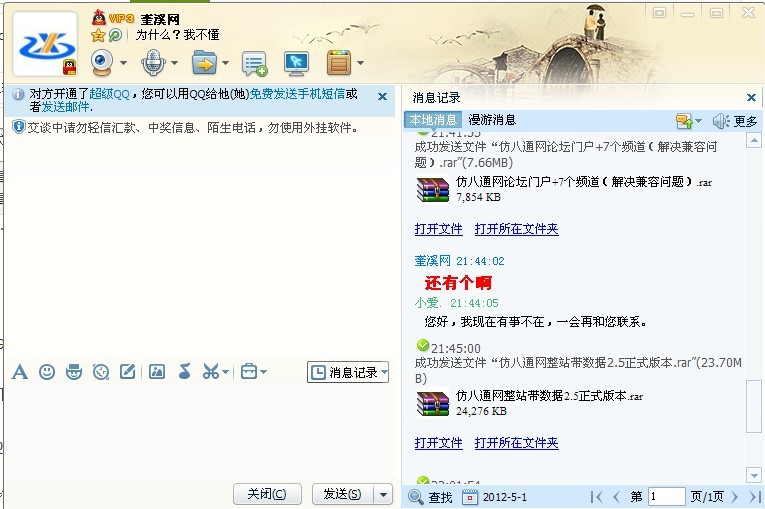765x509 pixels.
Task: Open 打开所在文件夹 for 7,854 KB file
Action: click(516, 229)
